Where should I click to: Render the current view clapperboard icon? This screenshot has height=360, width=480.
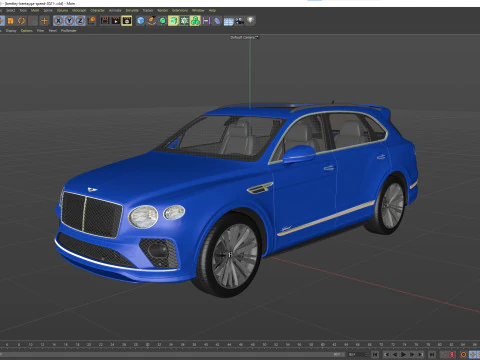(x=105, y=21)
